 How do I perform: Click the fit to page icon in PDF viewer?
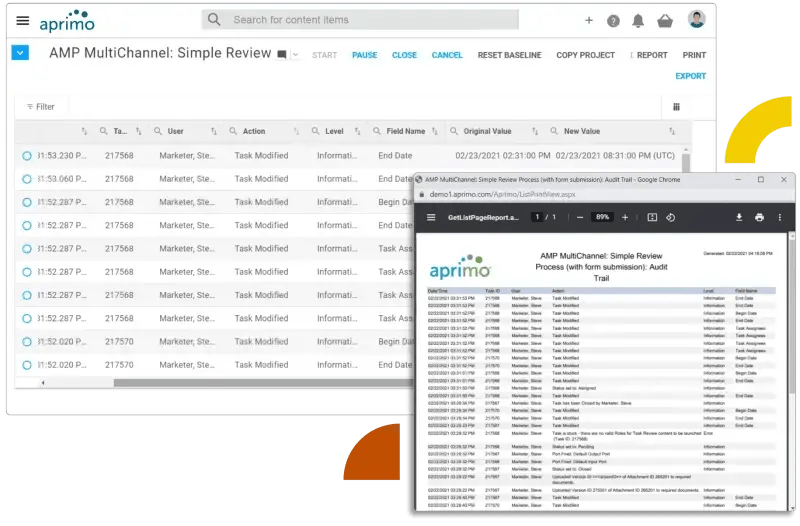[652, 217]
